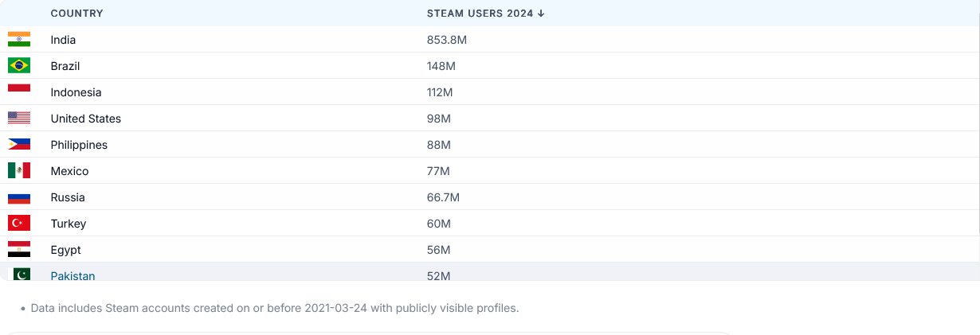Click the Philippines flag icon

click(x=19, y=145)
